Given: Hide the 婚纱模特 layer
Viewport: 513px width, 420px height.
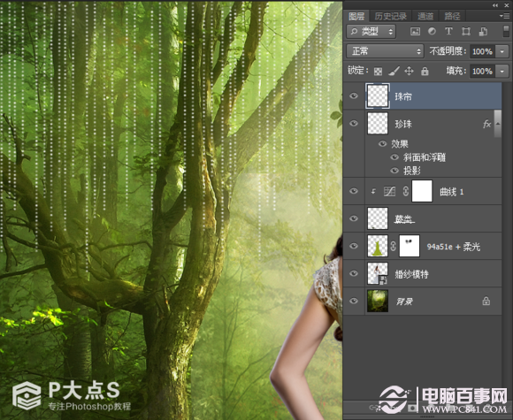Looking at the screenshot, I should pyautogui.click(x=354, y=273).
